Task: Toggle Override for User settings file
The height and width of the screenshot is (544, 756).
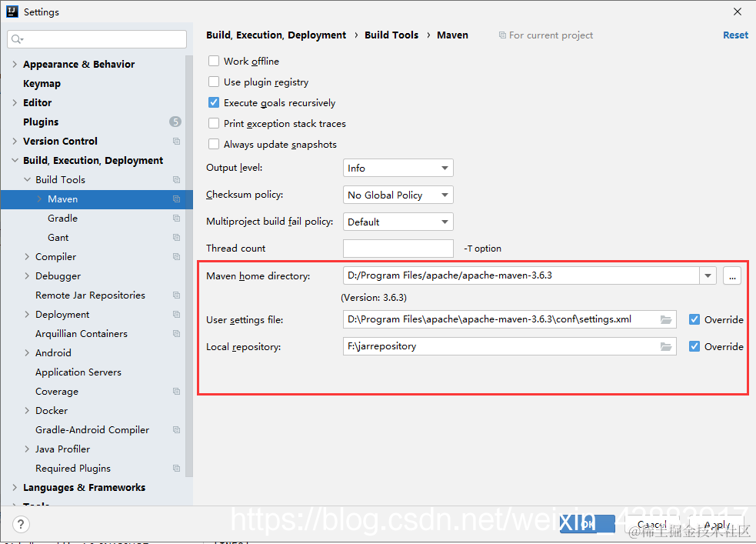Action: pyautogui.click(x=694, y=319)
